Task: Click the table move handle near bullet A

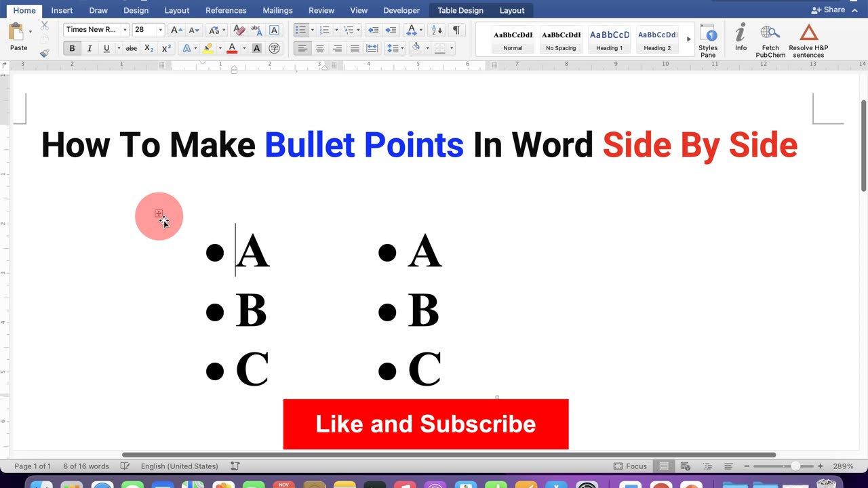Action: (159, 213)
